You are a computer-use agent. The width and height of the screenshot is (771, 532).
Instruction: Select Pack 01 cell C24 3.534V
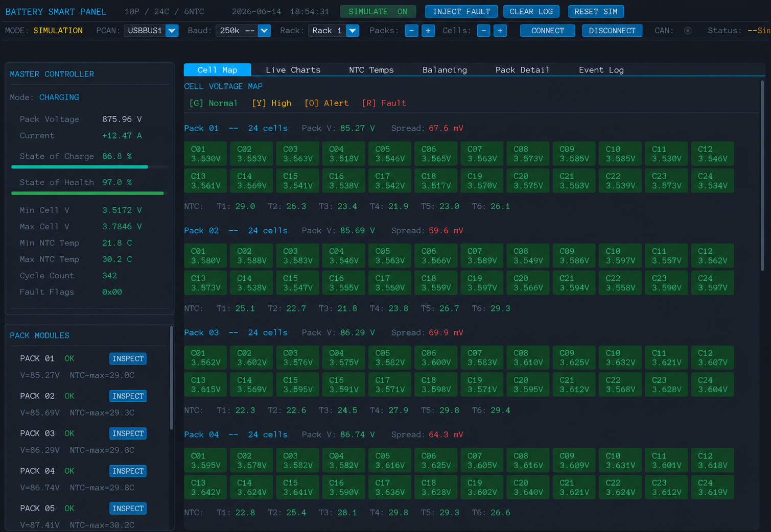tap(712, 181)
